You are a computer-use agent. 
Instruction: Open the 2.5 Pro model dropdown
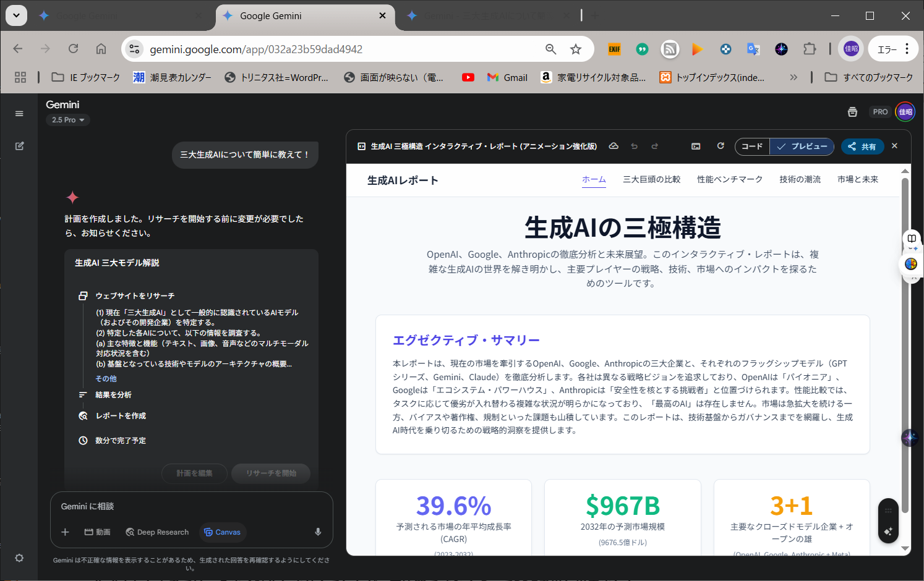coord(68,120)
